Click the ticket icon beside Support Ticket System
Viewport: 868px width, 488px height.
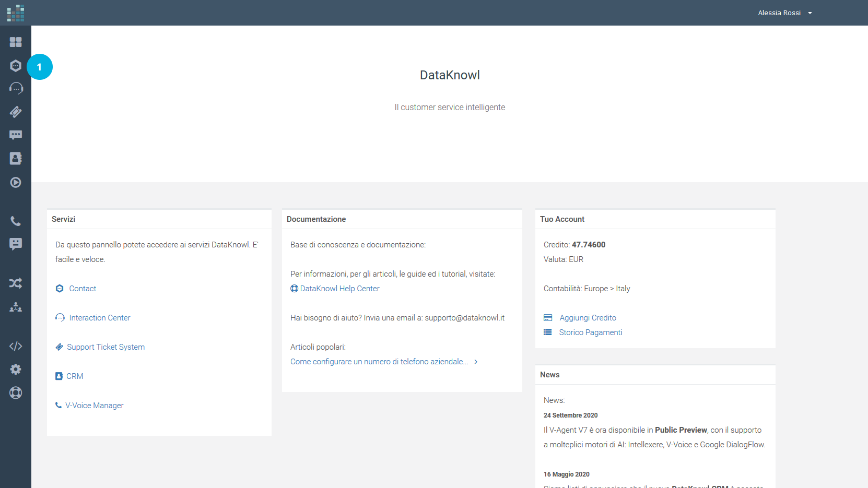coord(60,347)
